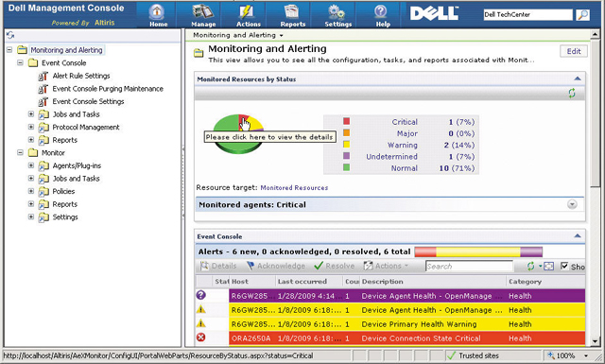This screenshot has width=605, height=364.
Task: Collapse the Monitoring and Alerting tree root
Action: click(9, 50)
